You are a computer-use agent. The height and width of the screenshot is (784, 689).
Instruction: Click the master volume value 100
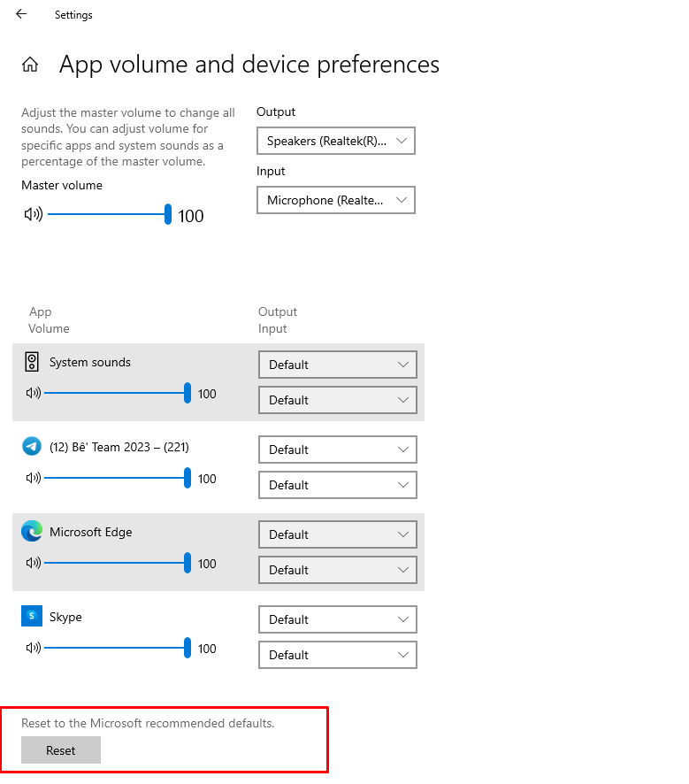tap(191, 216)
